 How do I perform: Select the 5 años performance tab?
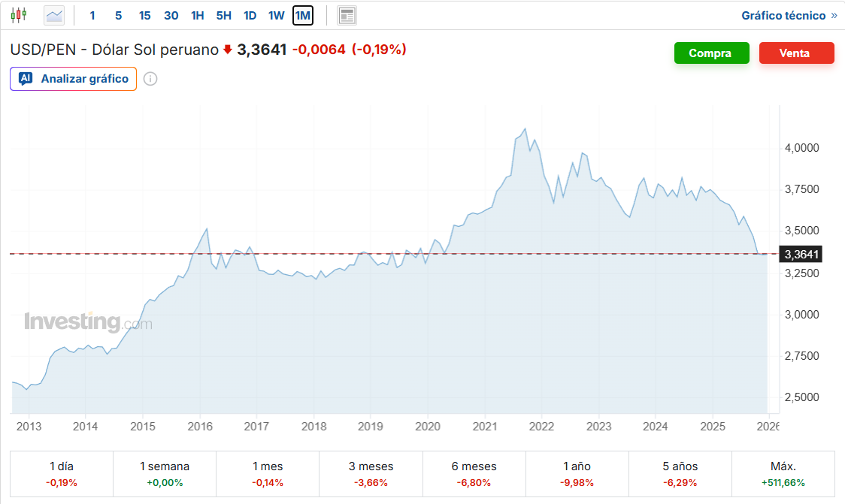click(x=680, y=473)
